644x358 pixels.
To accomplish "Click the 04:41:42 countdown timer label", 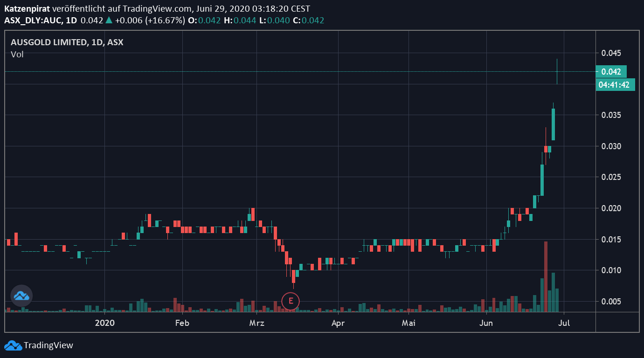I will 615,85.
